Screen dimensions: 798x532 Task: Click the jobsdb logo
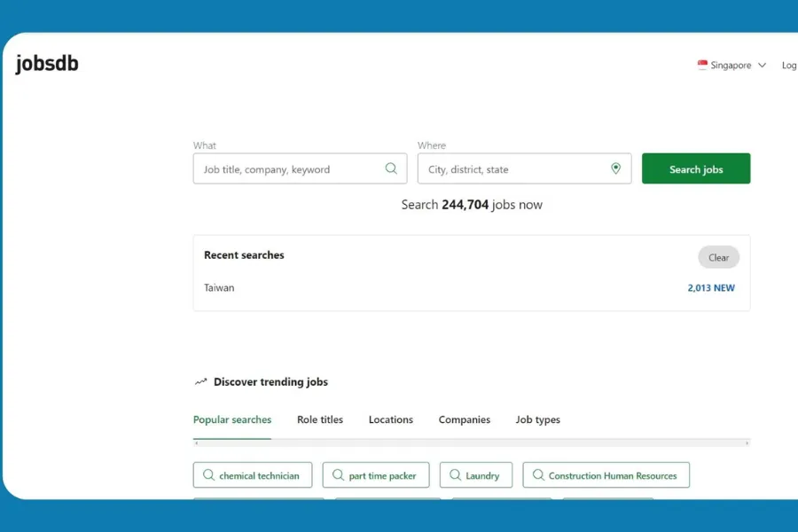[47, 64]
